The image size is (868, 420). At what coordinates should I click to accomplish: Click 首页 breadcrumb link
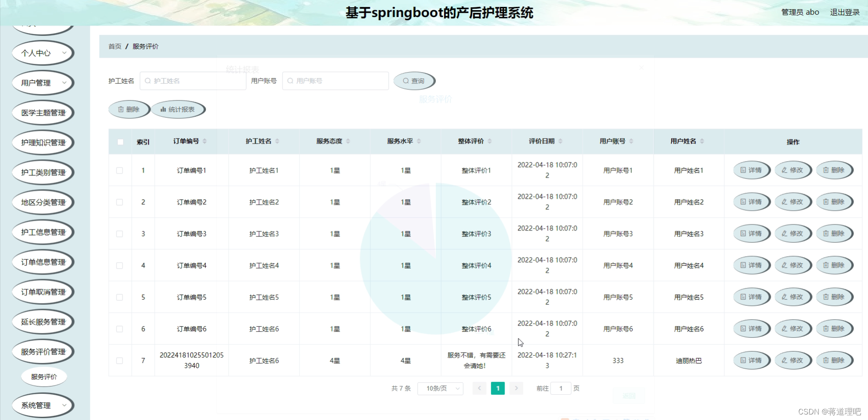coord(115,46)
